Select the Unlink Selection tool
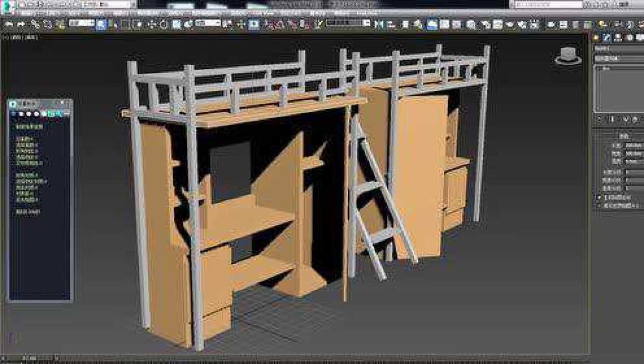Screen dimensions: 644x364 (47, 24)
